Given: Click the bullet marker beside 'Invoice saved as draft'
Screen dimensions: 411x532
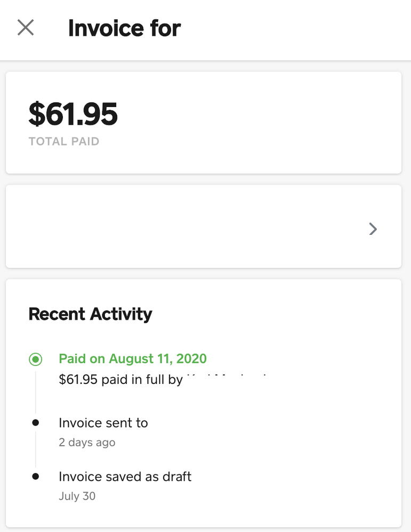Looking at the screenshot, I should coord(35,476).
